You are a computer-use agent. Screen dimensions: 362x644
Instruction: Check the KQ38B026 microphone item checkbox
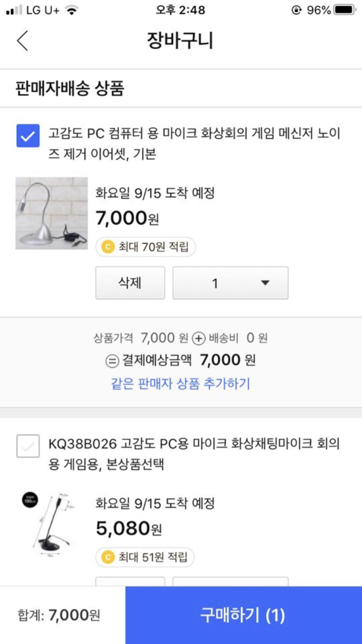(x=28, y=446)
